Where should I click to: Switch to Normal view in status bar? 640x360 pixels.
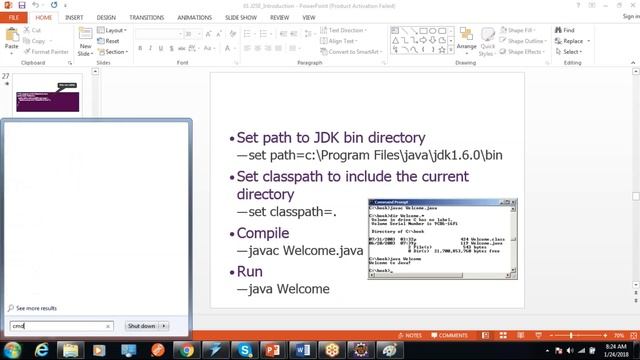(x=485, y=336)
